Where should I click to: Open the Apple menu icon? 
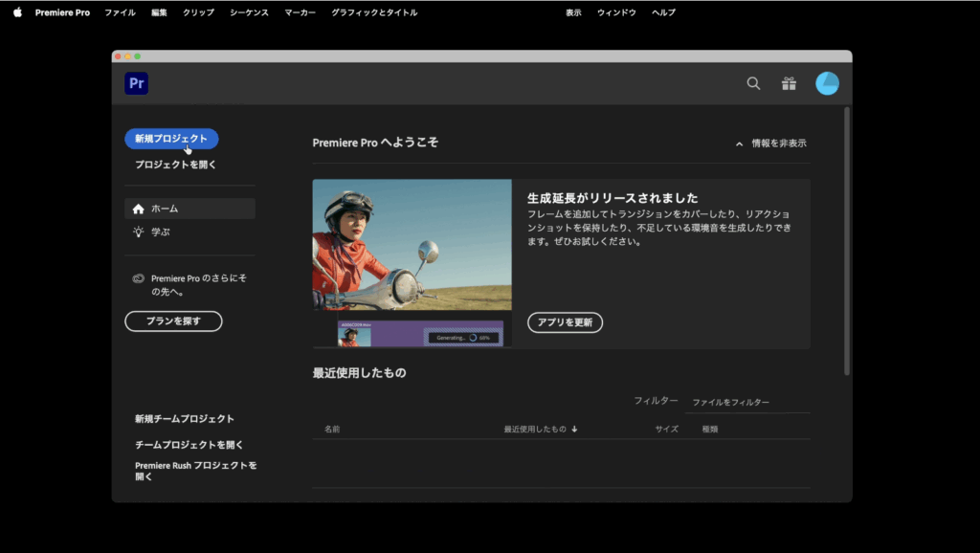click(x=16, y=12)
